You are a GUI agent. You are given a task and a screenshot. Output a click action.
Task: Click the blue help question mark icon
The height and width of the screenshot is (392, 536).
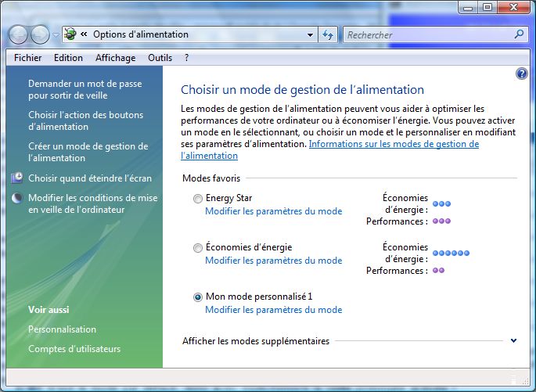click(x=522, y=74)
